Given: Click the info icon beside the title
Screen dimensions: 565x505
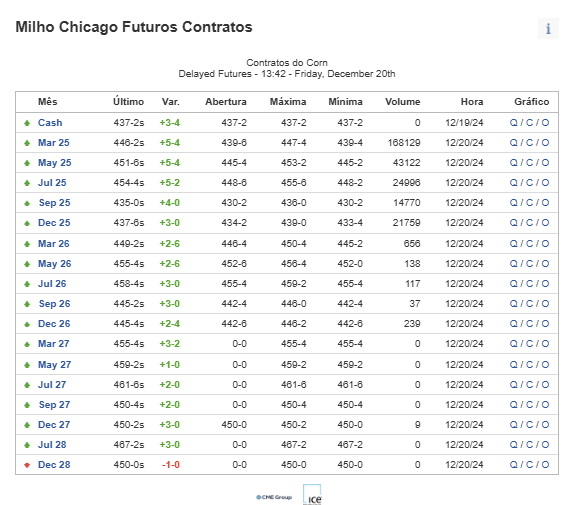Looking at the screenshot, I should point(548,28).
